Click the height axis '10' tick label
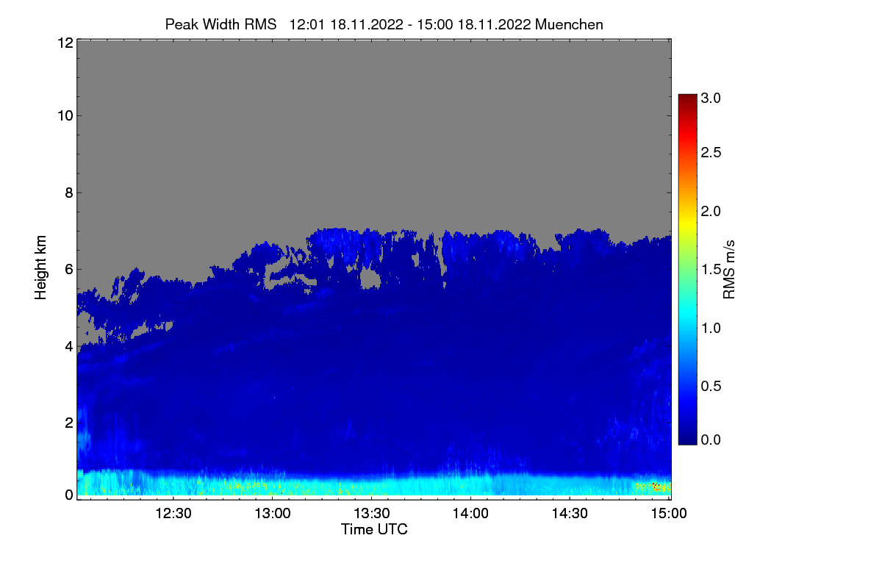The width and height of the screenshot is (882, 588). [65, 115]
